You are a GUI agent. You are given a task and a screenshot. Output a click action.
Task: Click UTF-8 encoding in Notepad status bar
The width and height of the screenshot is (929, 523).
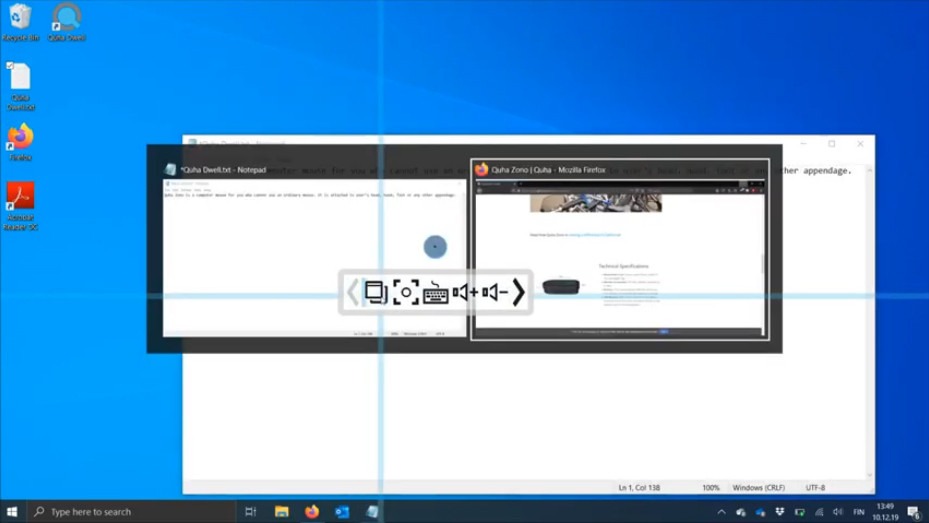815,487
